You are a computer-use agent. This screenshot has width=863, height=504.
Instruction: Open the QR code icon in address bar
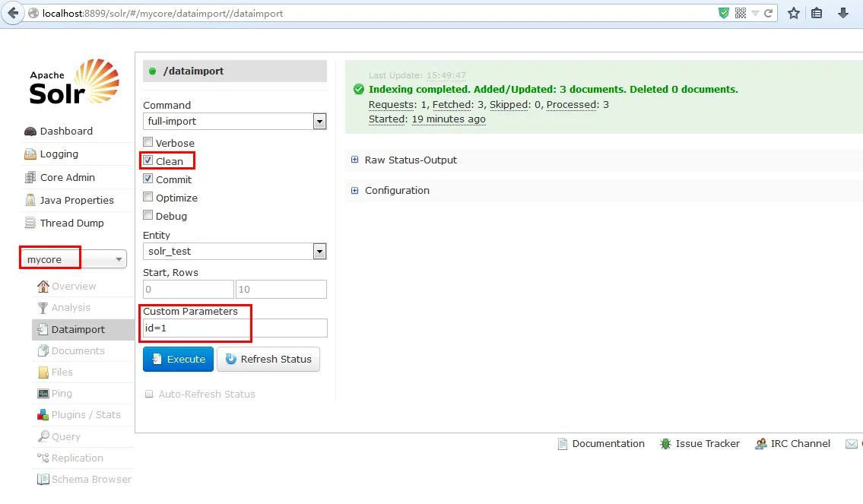[741, 13]
